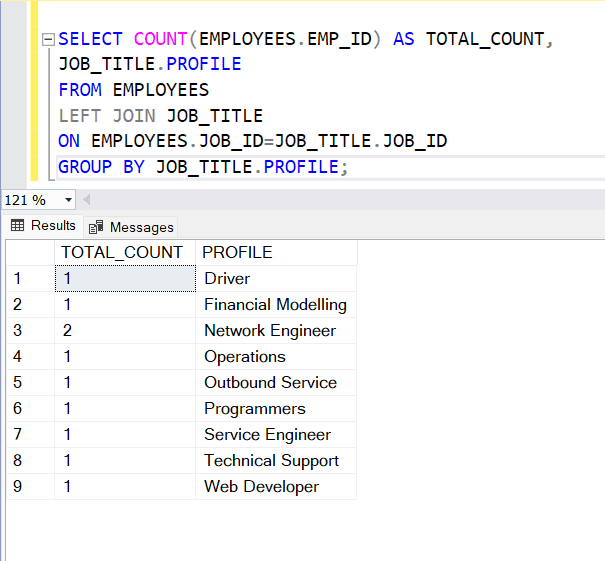
Task: Select the Outbound Service cell
Action: coord(276,383)
